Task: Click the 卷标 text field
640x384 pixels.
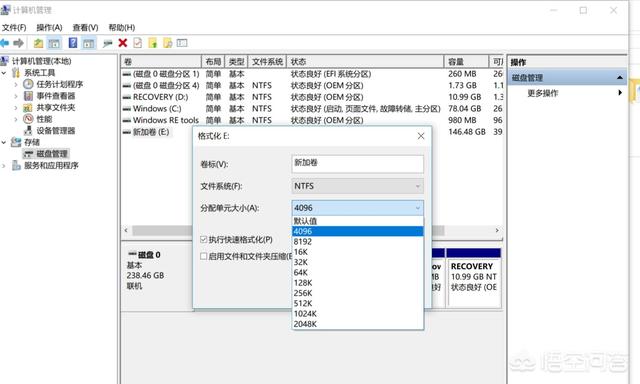Action: [358, 164]
